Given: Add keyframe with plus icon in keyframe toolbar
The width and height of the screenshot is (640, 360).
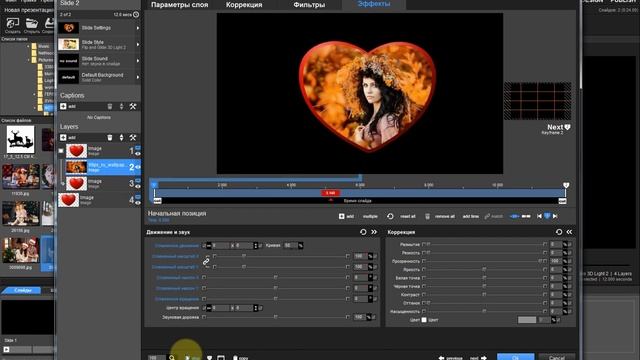Looking at the screenshot, I should (x=342, y=216).
